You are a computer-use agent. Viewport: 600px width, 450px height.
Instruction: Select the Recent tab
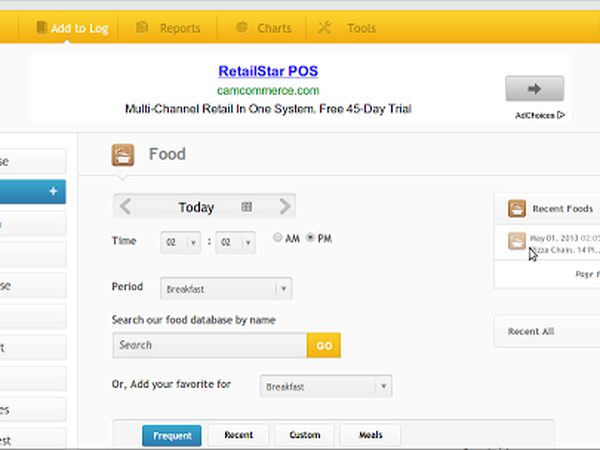(238, 435)
